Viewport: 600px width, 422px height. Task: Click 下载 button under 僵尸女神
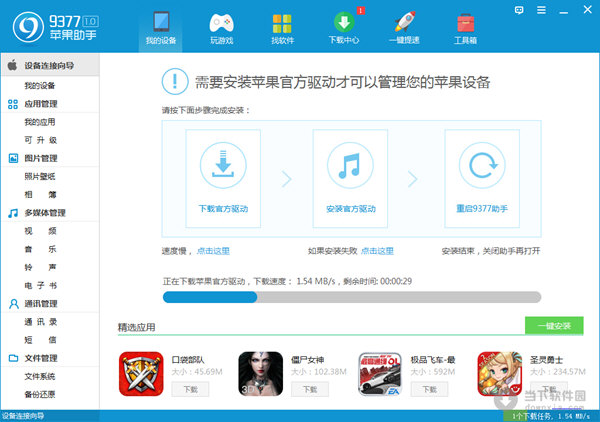tap(310, 389)
